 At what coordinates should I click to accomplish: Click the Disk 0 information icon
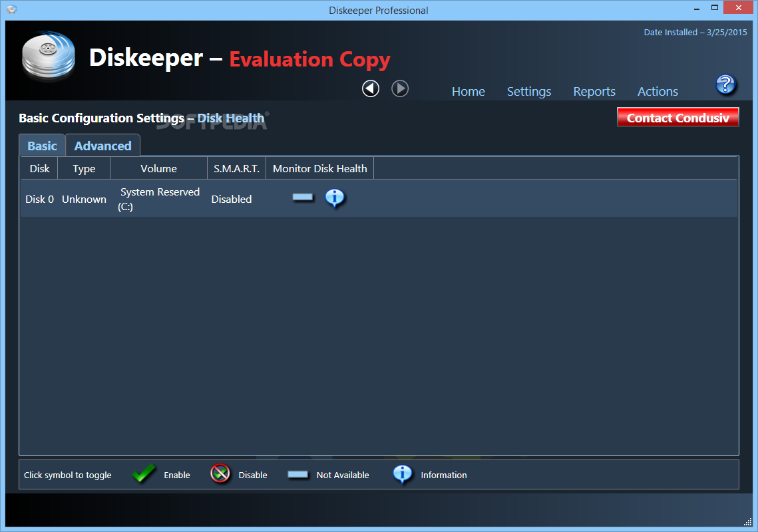click(x=335, y=198)
